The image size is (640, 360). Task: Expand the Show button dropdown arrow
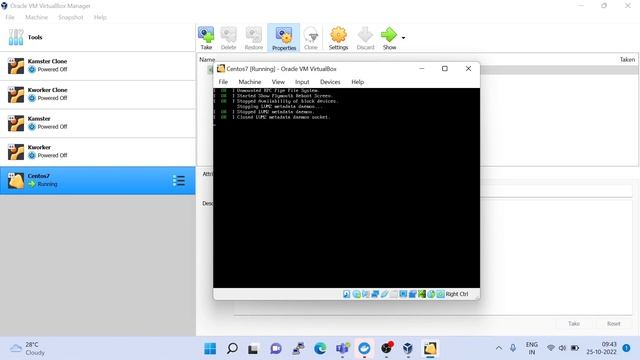coord(403,38)
